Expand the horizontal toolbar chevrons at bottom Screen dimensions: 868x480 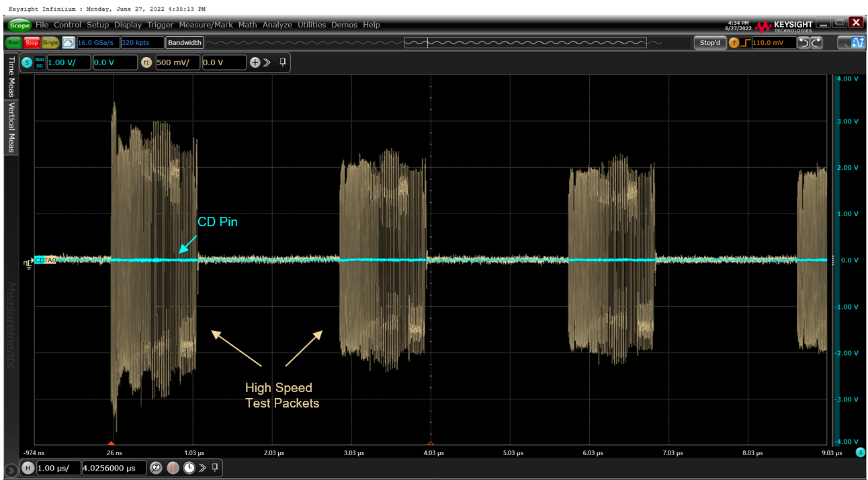(x=203, y=467)
